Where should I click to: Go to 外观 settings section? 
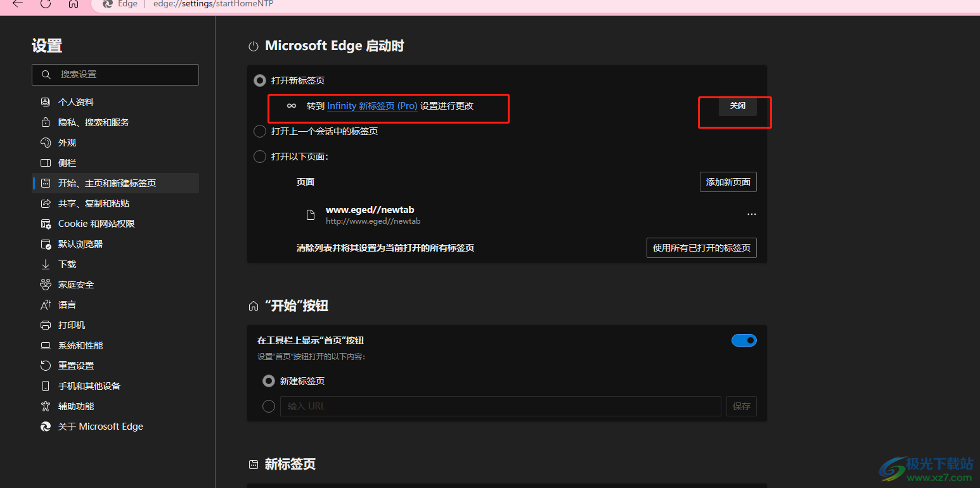tap(115, 143)
